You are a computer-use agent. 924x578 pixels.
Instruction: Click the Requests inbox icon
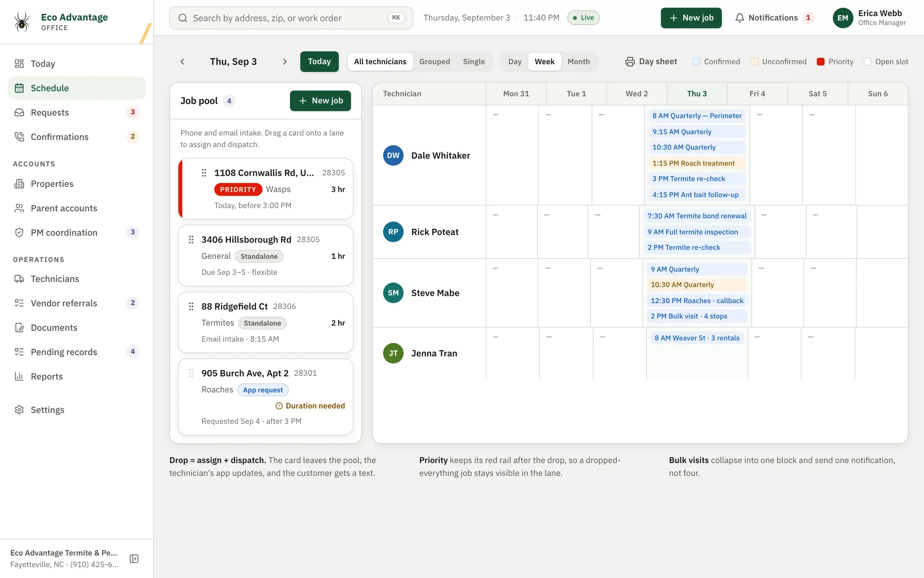point(19,113)
